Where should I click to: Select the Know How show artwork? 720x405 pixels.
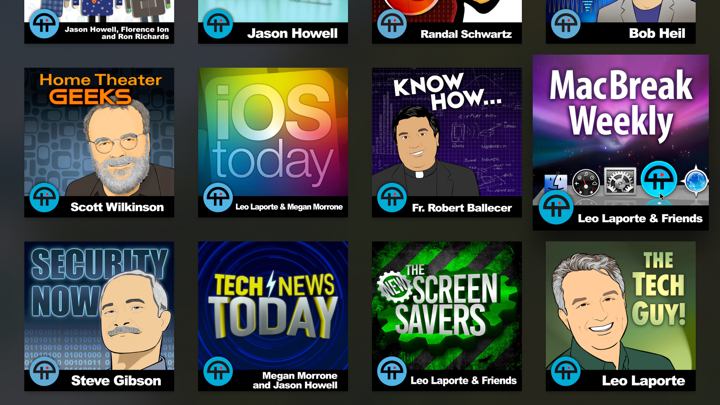pos(447,142)
